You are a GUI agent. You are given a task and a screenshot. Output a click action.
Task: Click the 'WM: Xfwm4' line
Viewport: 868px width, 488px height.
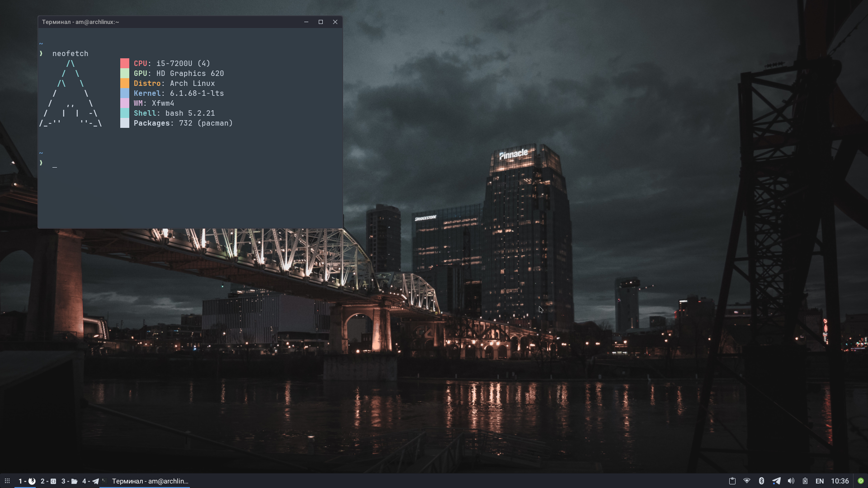154,103
